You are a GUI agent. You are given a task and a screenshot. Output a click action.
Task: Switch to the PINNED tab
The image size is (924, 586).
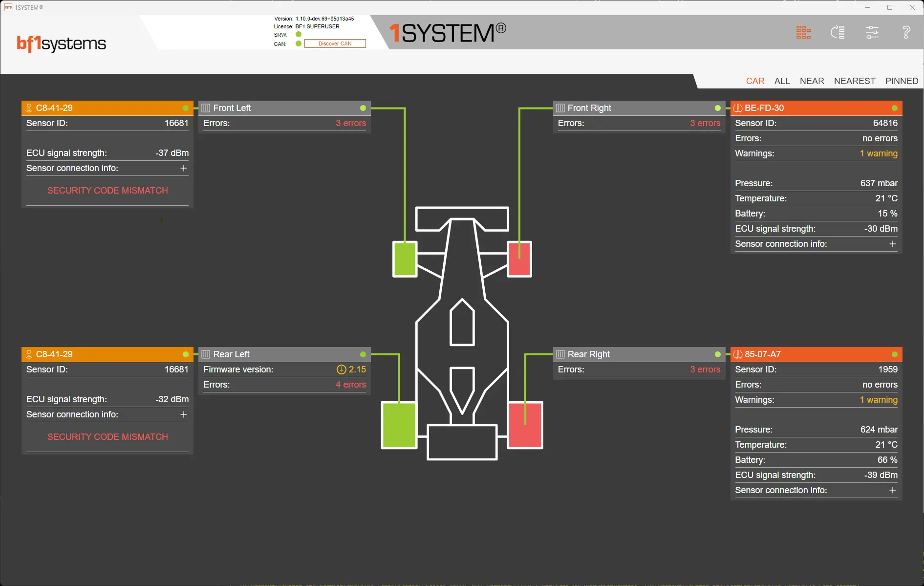(902, 81)
